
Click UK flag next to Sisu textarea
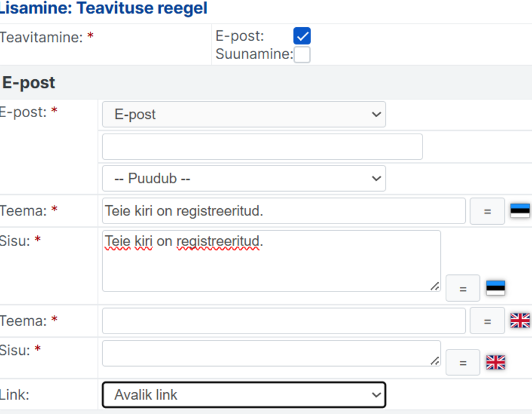496,363
